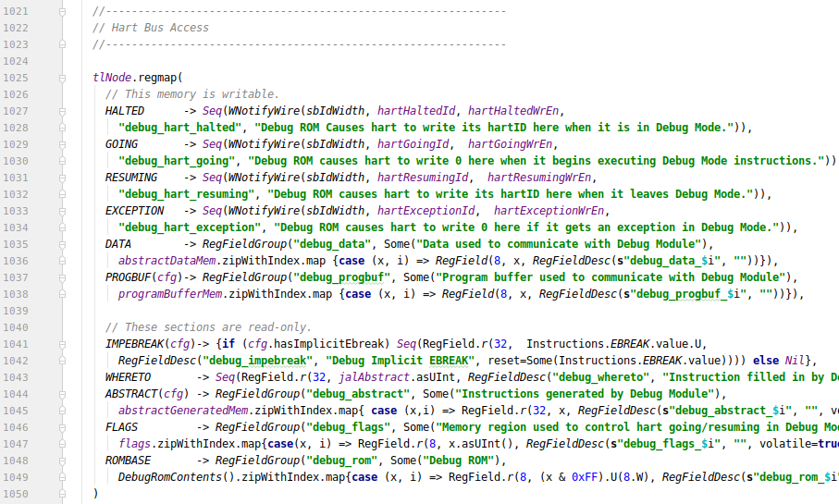Fold IMPEBREAK entry marker at line 1041
Screen dimensions: 839x504
62,344
